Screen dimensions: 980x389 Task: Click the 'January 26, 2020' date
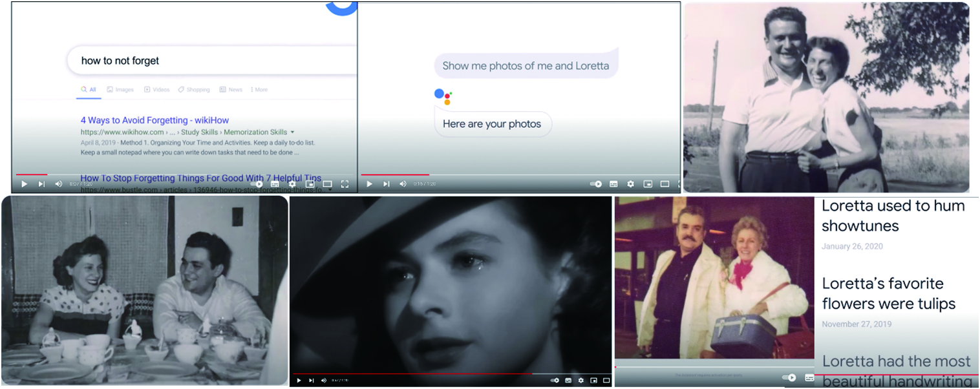[852, 246]
